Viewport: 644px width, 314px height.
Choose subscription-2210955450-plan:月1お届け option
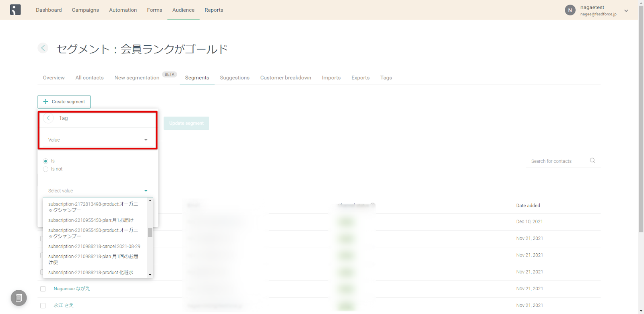click(95, 220)
